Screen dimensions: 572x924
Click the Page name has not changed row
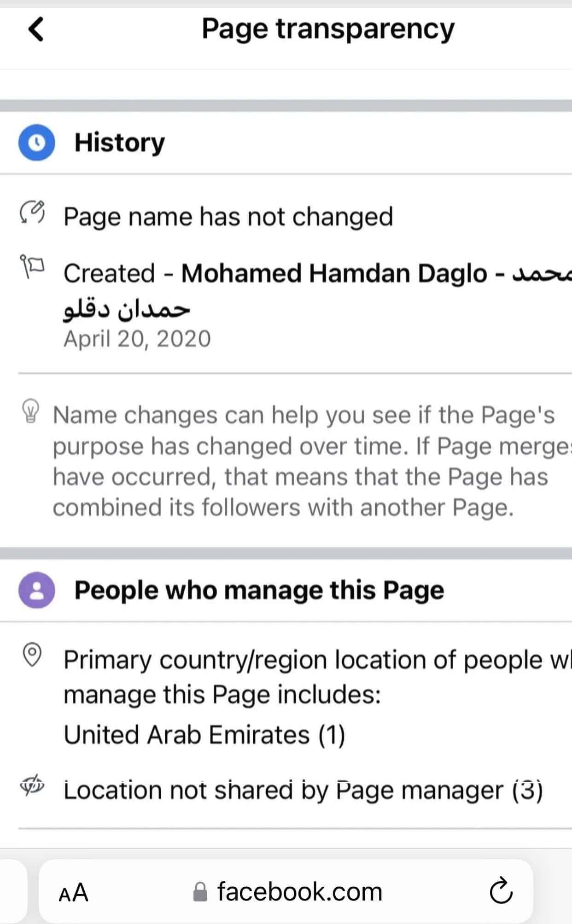pos(228,216)
